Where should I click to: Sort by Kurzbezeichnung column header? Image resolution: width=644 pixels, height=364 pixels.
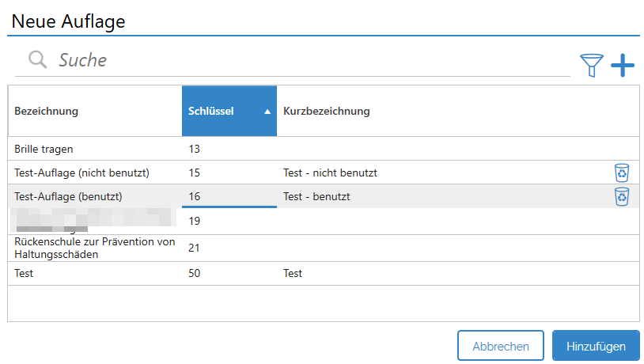coord(327,112)
